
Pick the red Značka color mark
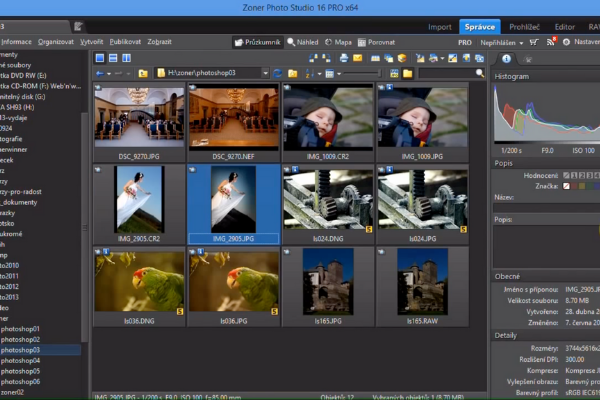pyautogui.click(x=574, y=186)
